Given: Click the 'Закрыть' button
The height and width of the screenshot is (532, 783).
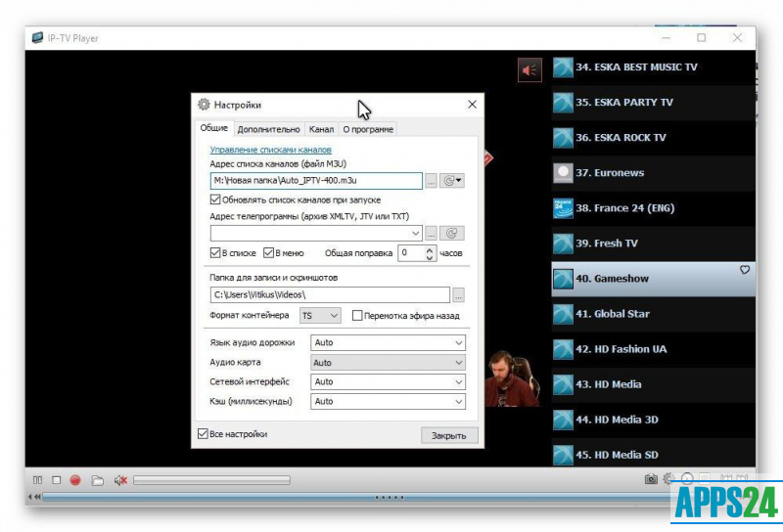Looking at the screenshot, I should [x=449, y=435].
